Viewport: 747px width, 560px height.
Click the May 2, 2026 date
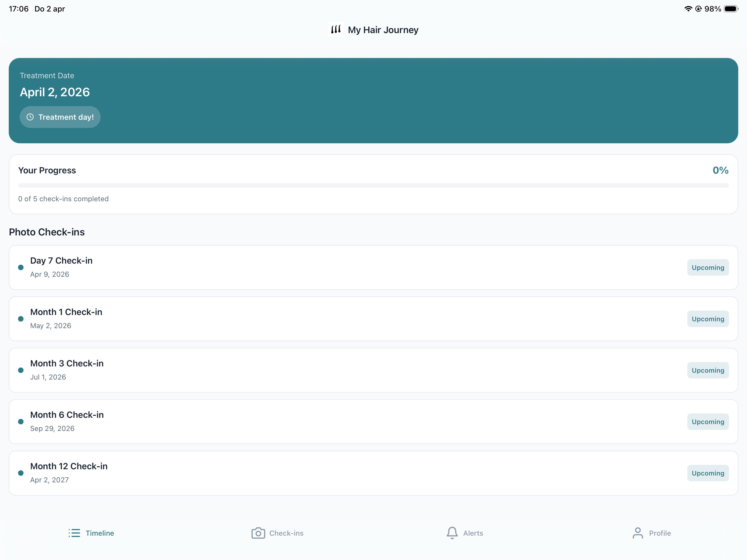point(51,326)
